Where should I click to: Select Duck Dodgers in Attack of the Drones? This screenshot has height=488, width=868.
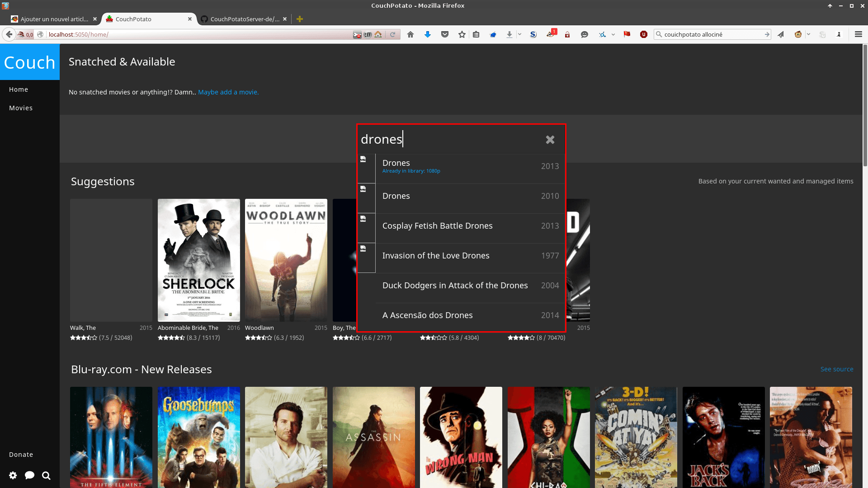(461, 288)
